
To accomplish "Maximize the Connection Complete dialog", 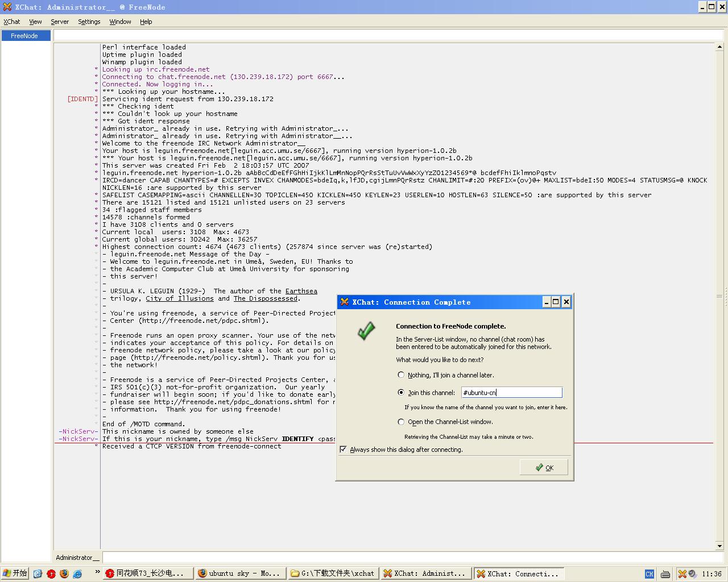I will [x=556, y=302].
